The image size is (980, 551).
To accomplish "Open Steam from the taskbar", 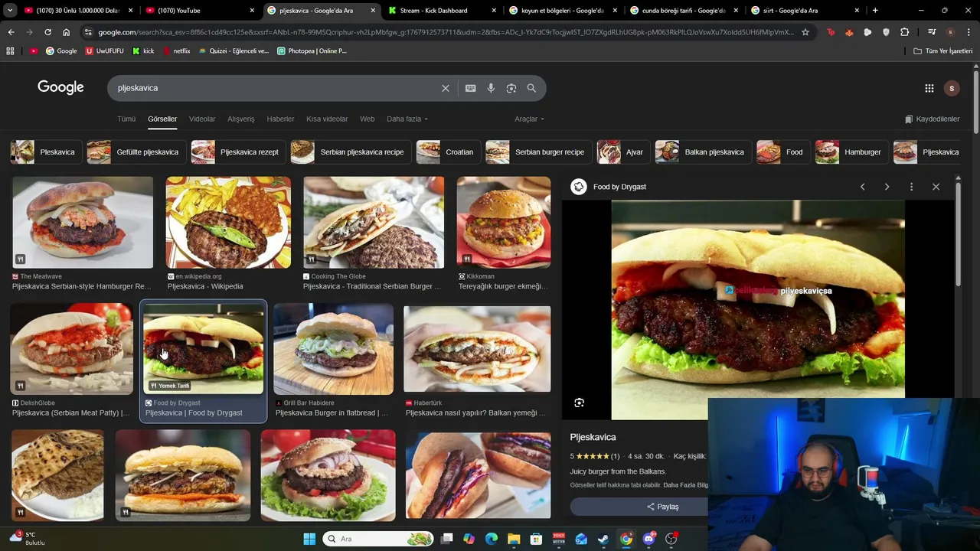I will (603, 539).
